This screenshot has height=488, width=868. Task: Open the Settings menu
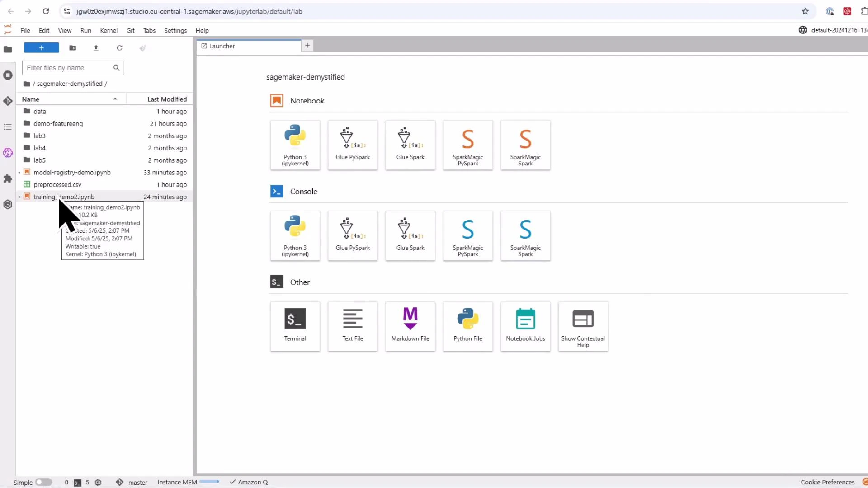tap(175, 30)
